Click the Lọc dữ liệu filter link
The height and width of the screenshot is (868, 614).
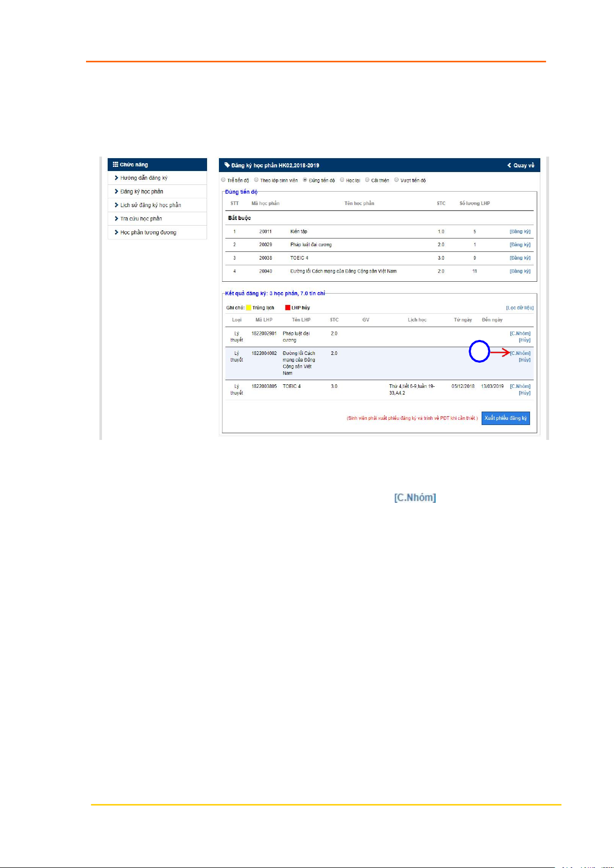(520, 308)
